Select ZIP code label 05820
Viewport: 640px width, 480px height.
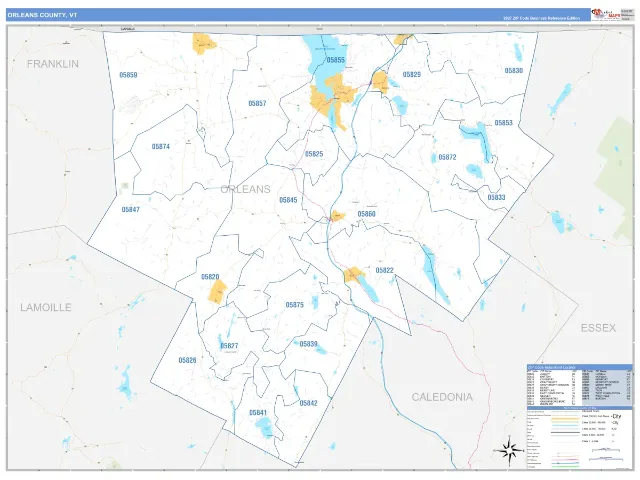point(210,277)
